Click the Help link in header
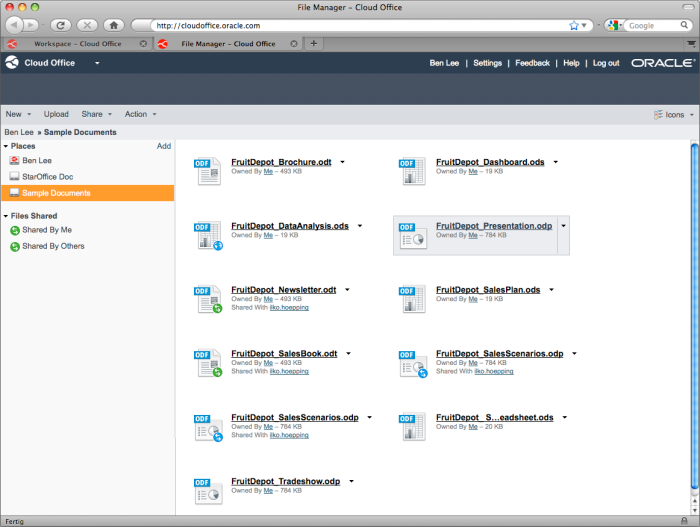 (571, 63)
